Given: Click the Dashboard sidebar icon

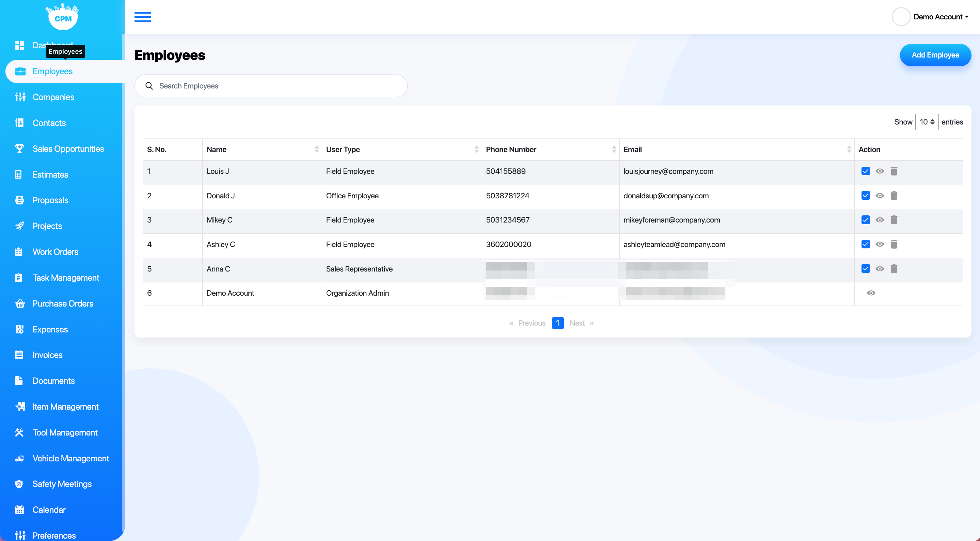Looking at the screenshot, I should [x=19, y=45].
